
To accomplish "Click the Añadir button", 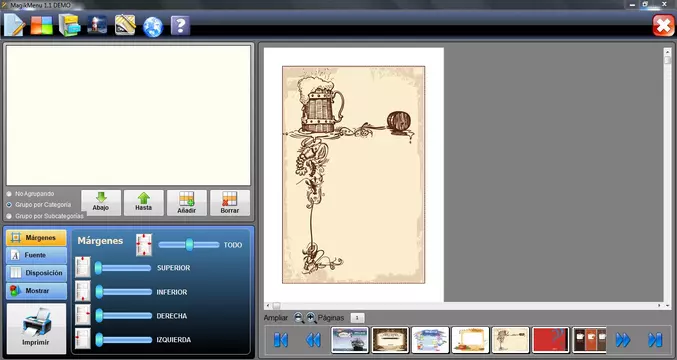I will tap(187, 203).
